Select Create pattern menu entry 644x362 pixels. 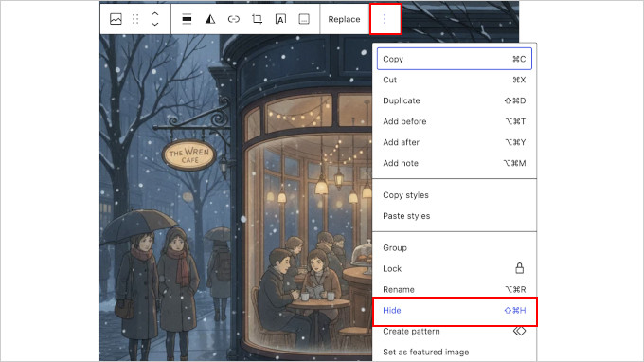coord(455,331)
